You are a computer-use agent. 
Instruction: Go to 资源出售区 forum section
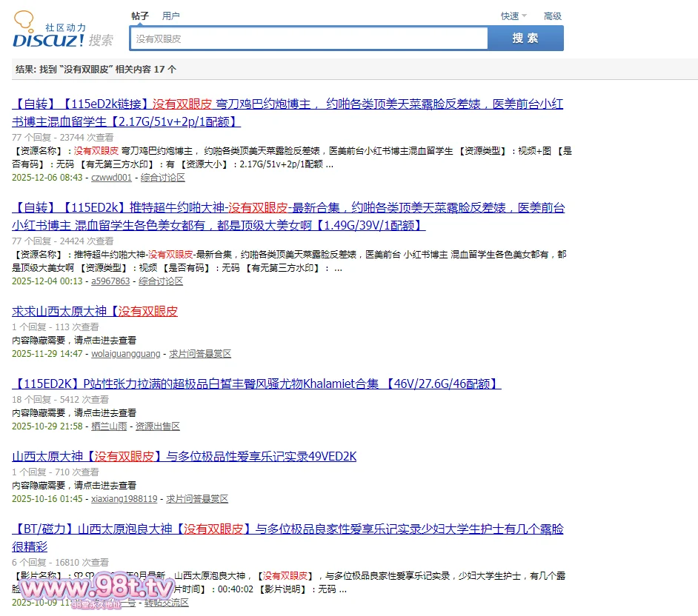157,426
